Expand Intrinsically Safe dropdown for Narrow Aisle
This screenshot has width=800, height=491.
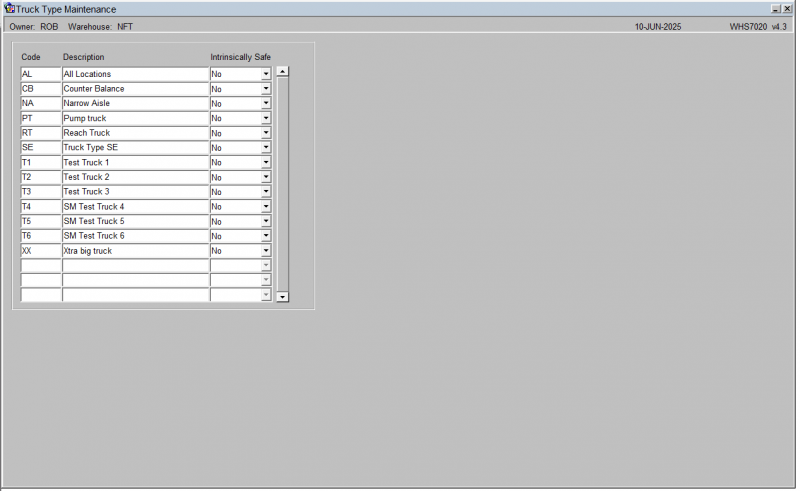click(x=266, y=104)
